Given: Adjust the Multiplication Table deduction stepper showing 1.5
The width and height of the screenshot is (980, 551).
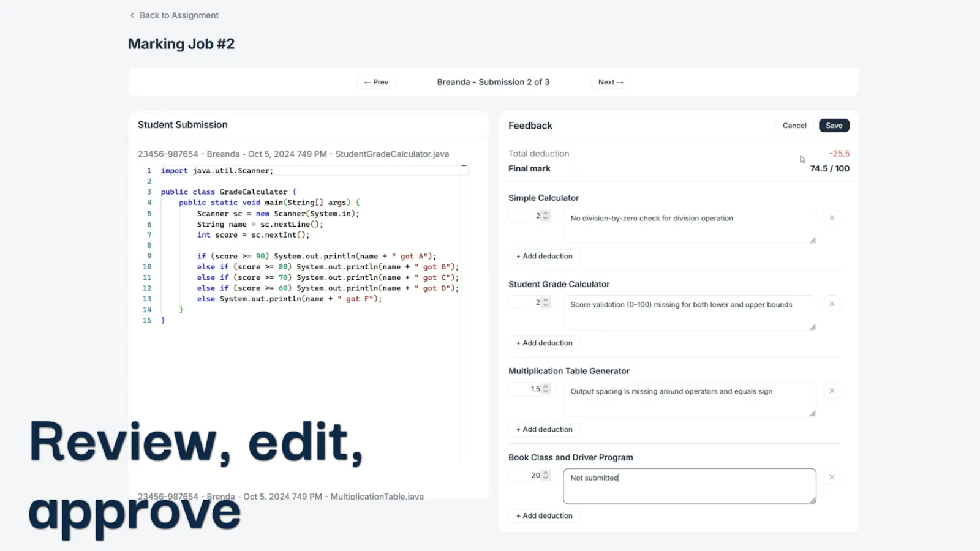Looking at the screenshot, I should 546,389.
